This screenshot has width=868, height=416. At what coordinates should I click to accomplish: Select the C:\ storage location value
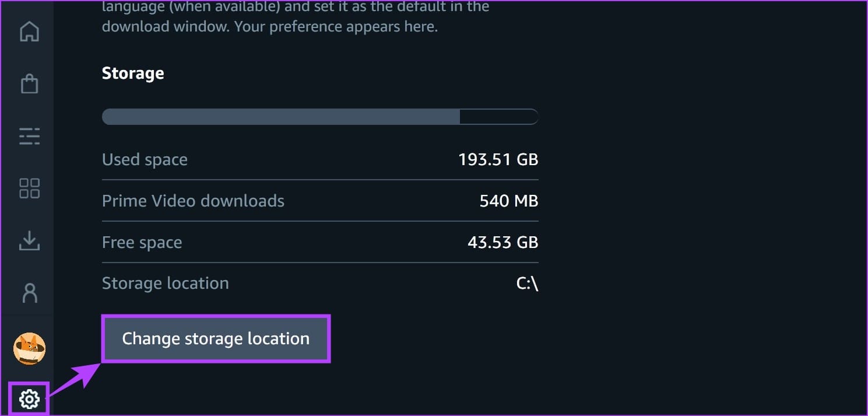pyautogui.click(x=528, y=283)
